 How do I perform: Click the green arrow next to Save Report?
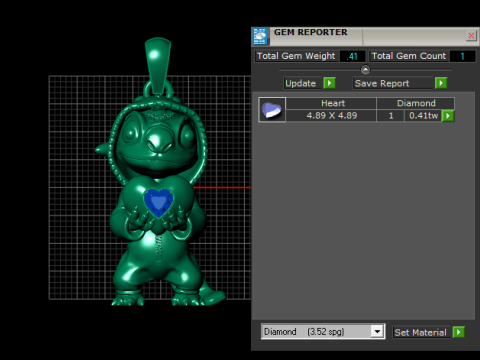(x=441, y=83)
